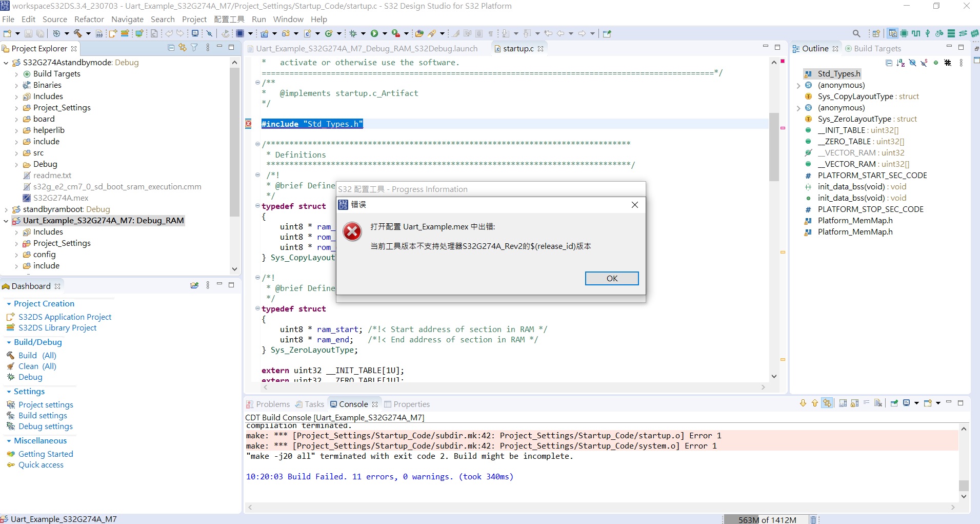This screenshot has height=524, width=980.
Task: Expand the Includes node under S32G274Astandbymode
Action: pos(16,96)
